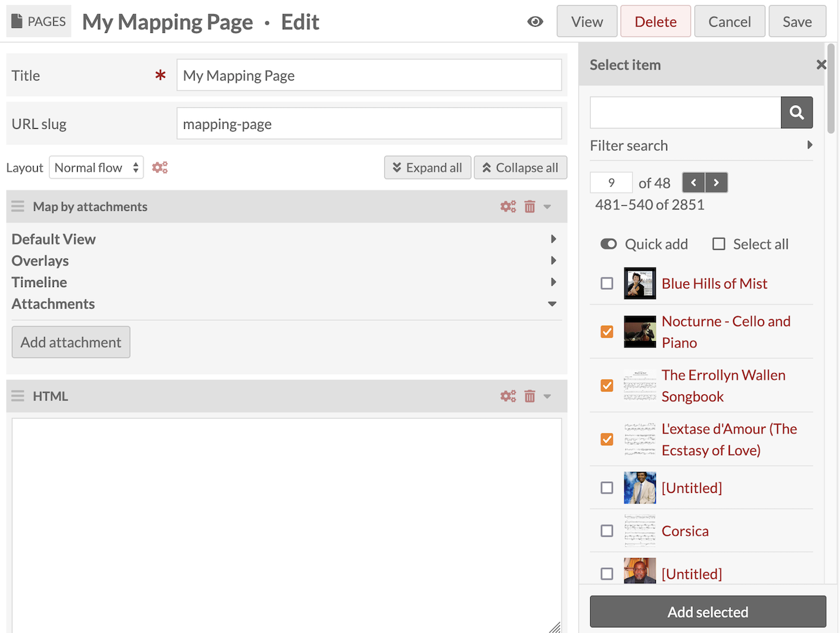
Task: Click the Corsica item thumbnail
Action: [640, 531]
